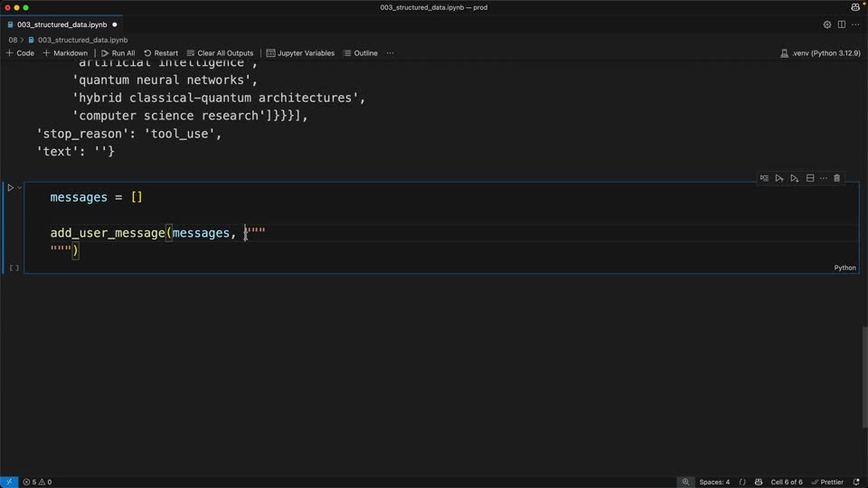Run by line icon in cell toolbar
868x488 pixels.
764,178
